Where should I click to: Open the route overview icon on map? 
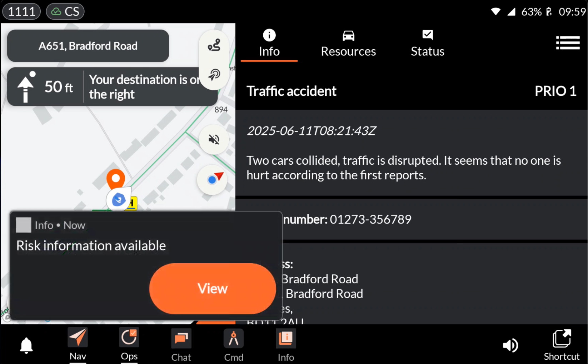(x=214, y=45)
